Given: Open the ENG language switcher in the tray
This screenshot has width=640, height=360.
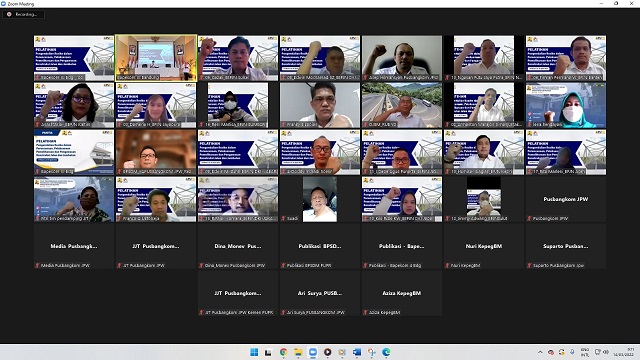Looking at the screenshot, I should coord(585,352).
